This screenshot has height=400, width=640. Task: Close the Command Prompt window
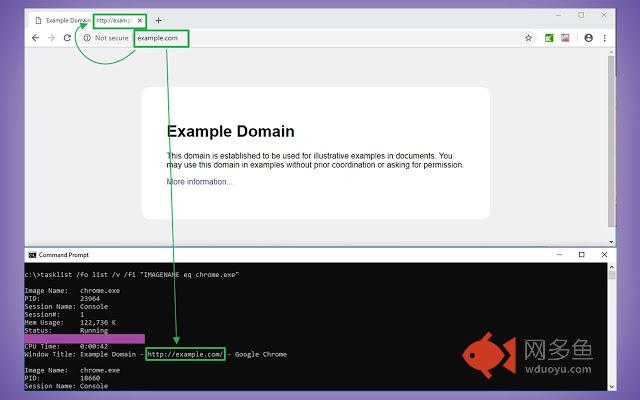point(606,255)
